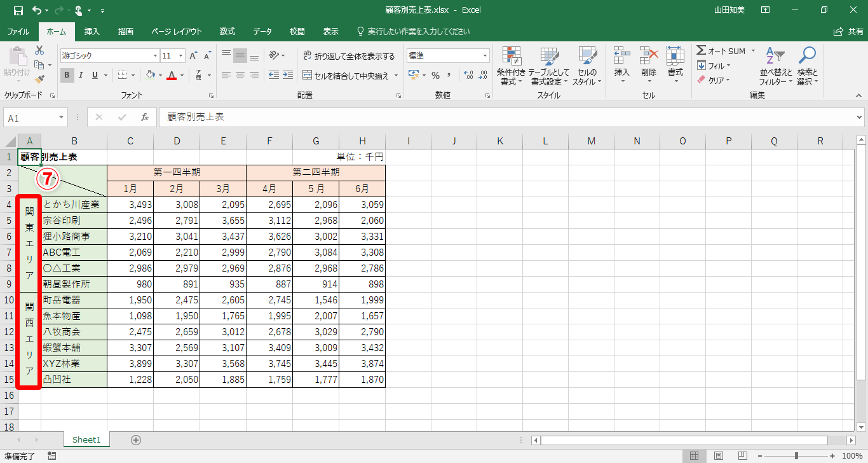Screen dimensions: 868x463
Task: Switch to page layout view in status bar
Action: (x=719, y=456)
